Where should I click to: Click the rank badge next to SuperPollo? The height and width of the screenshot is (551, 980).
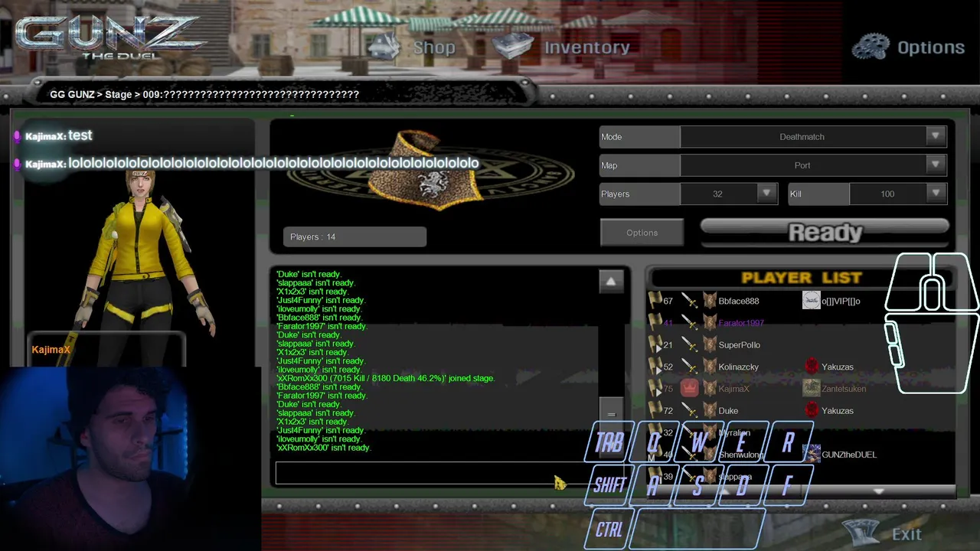710,345
